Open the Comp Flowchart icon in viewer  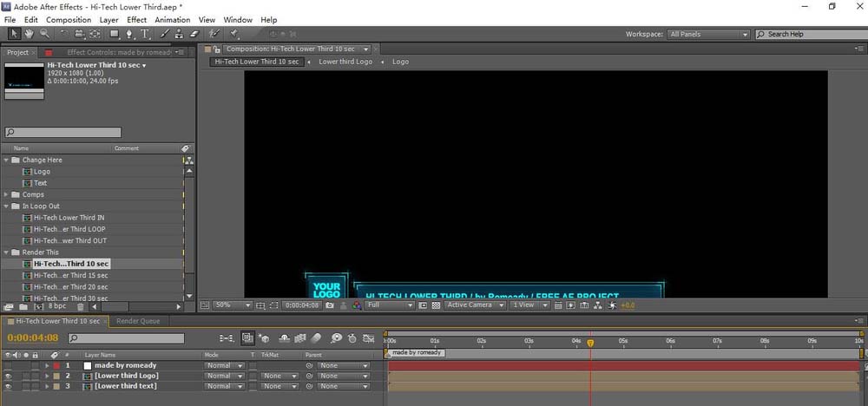click(598, 304)
